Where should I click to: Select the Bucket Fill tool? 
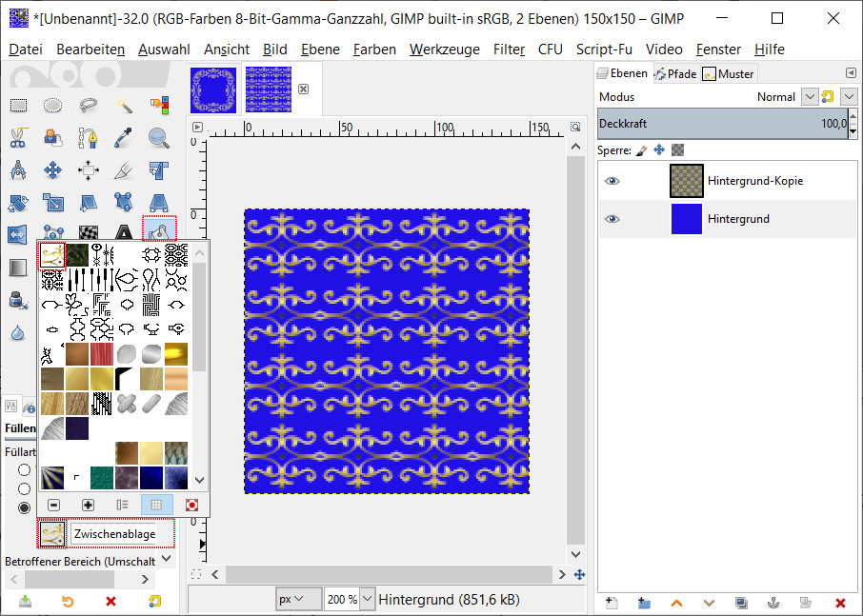(159, 229)
